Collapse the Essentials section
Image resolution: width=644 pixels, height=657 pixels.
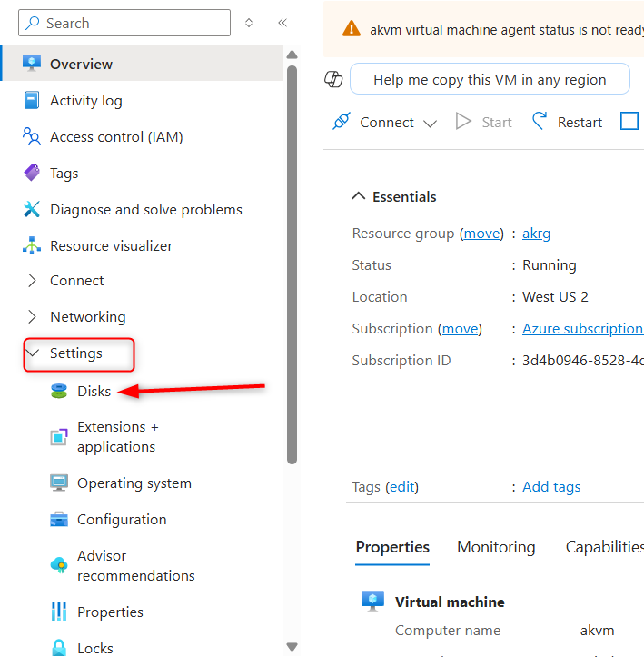pos(359,197)
